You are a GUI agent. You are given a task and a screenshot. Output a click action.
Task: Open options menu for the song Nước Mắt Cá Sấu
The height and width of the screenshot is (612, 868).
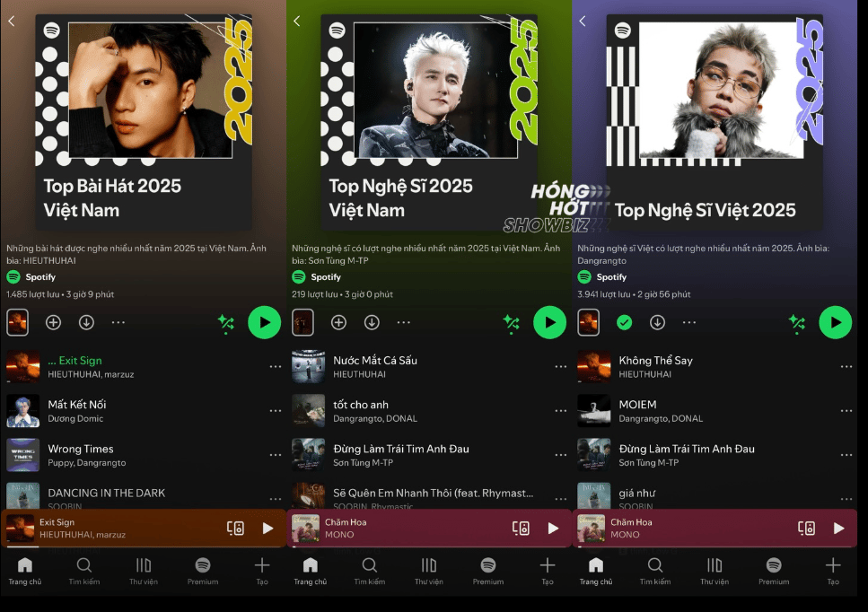tap(561, 365)
